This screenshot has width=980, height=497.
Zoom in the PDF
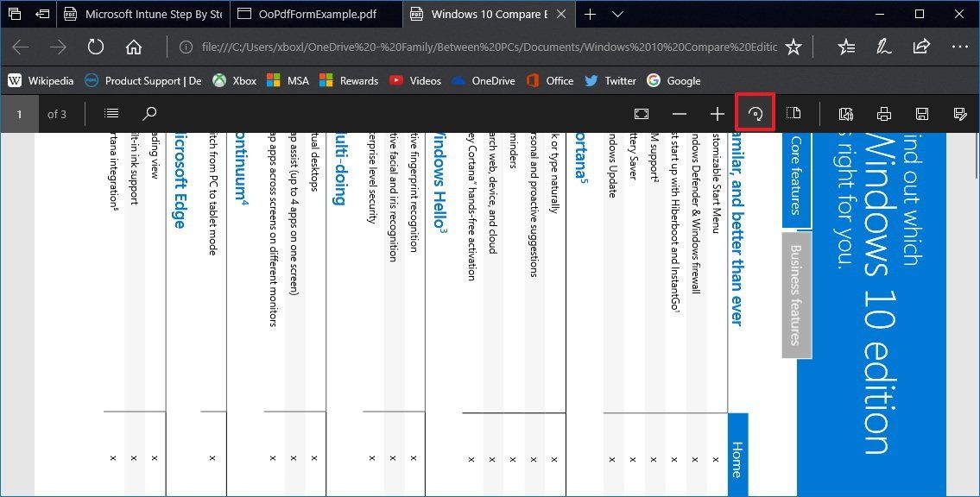(718, 114)
